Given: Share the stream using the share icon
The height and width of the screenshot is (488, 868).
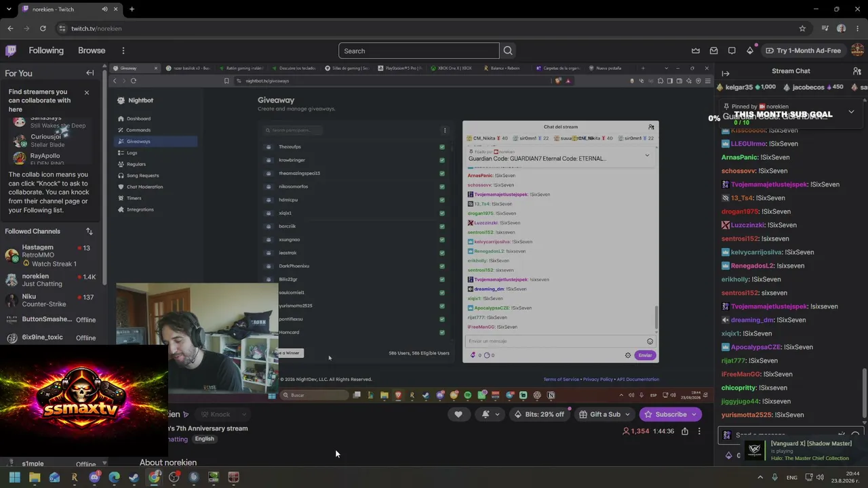Looking at the screenshot, I should pyautogui.click(x=685, y=431).
